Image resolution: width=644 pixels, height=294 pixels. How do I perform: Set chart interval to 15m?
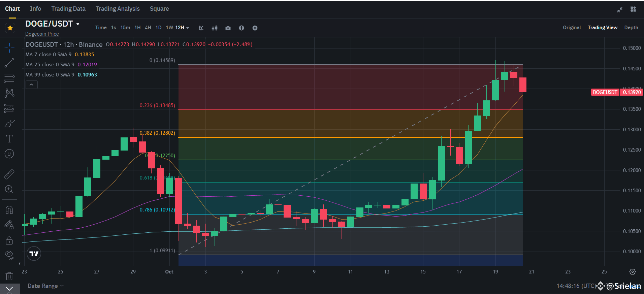pos(125,28)
